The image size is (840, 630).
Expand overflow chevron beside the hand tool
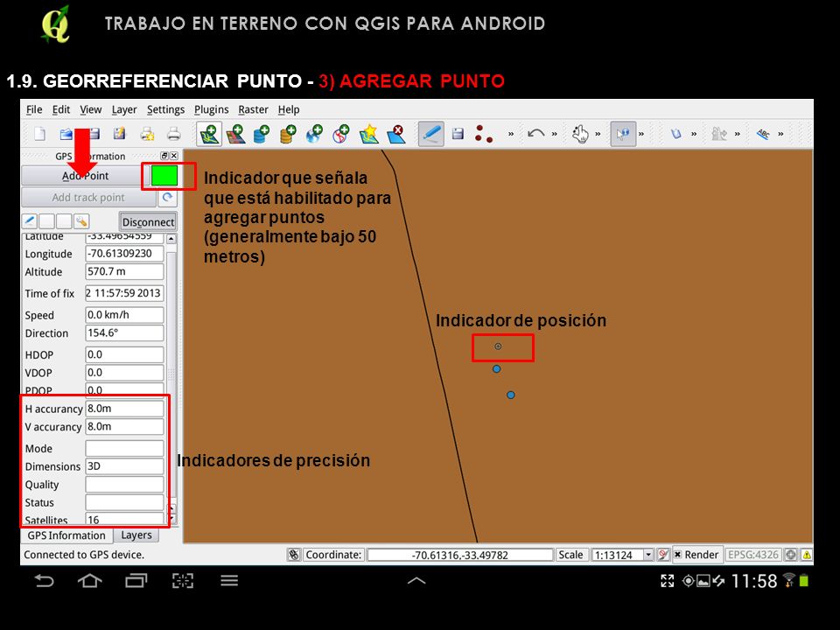(598, 134)
